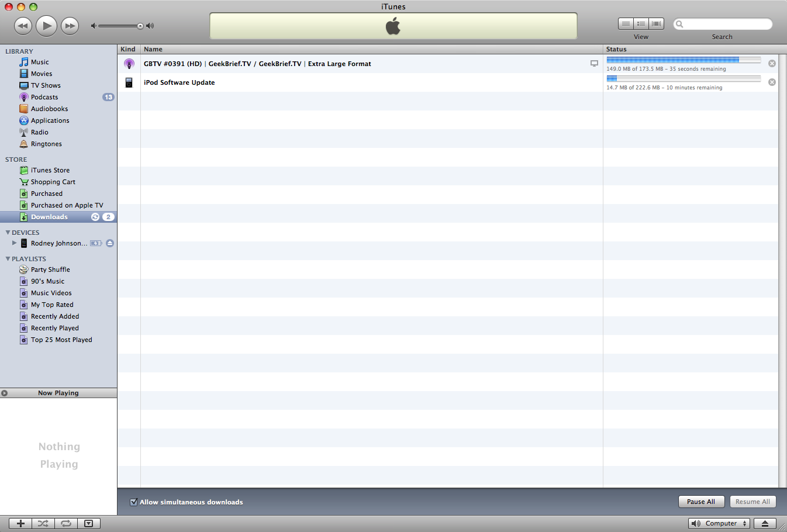Click the Play button
787x532 pixels.
[46, 26]
